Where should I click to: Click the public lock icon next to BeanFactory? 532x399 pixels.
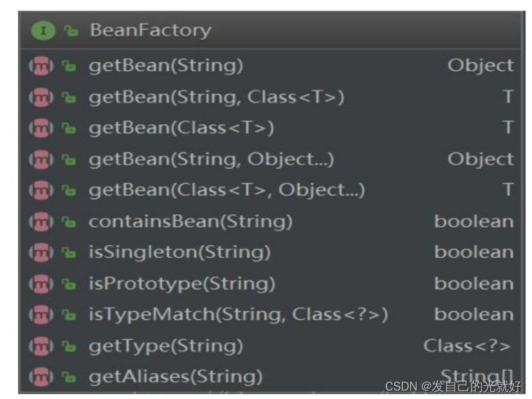pos(71,31)
